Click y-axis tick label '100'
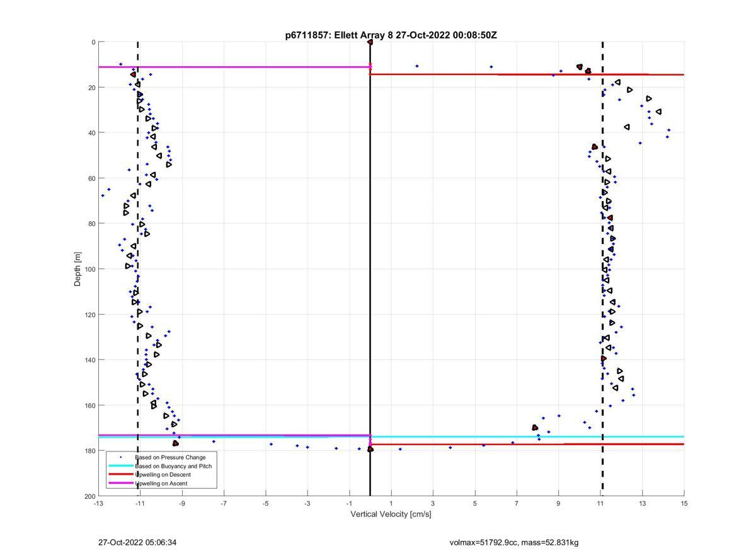The height and width of the screenshot is (558, 756). tap(89, 269)
